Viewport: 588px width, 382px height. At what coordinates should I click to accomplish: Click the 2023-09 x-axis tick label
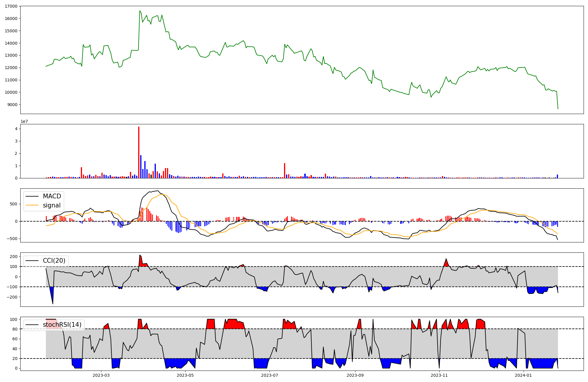[355, 375]
